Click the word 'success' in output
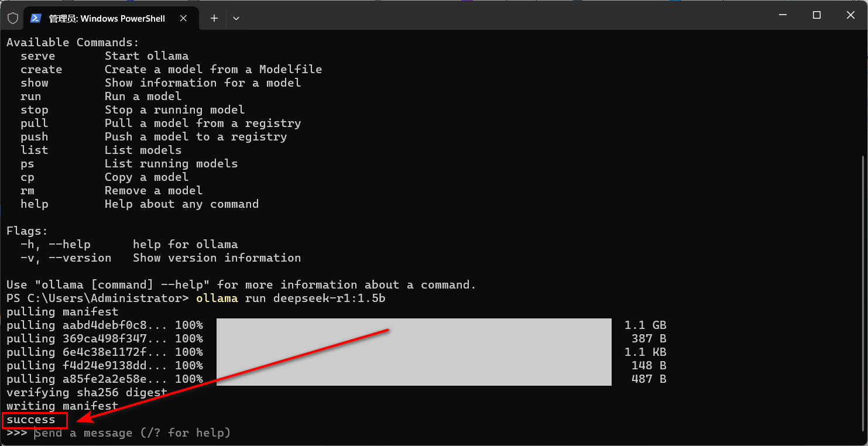 (31, 420)
